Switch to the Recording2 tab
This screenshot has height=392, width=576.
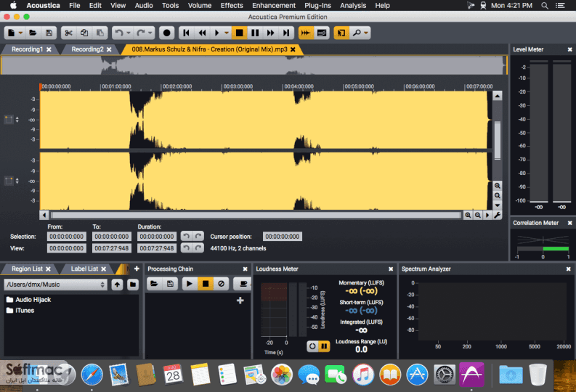[87, 49]
